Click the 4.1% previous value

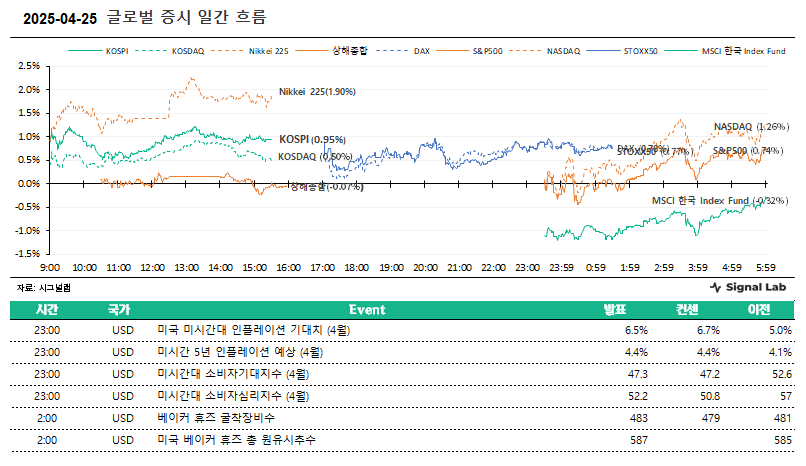[780, 352]
